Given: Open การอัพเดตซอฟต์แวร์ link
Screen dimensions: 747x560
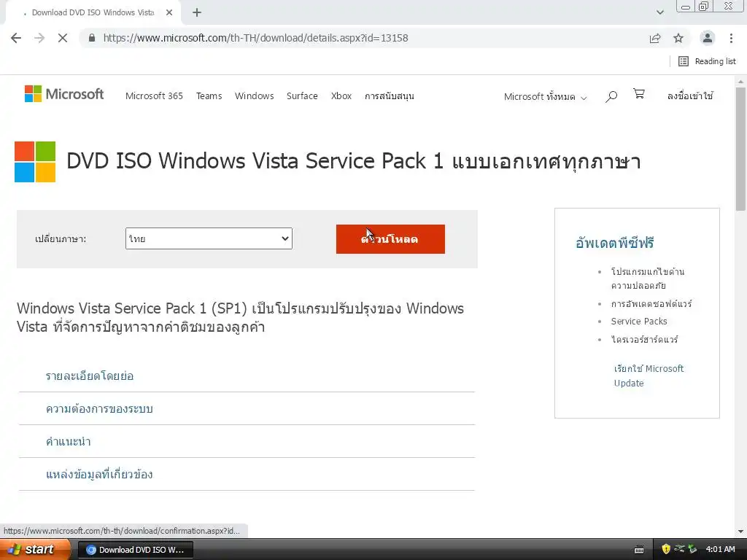Looking at the screenshot, I should tap(651, 303).
